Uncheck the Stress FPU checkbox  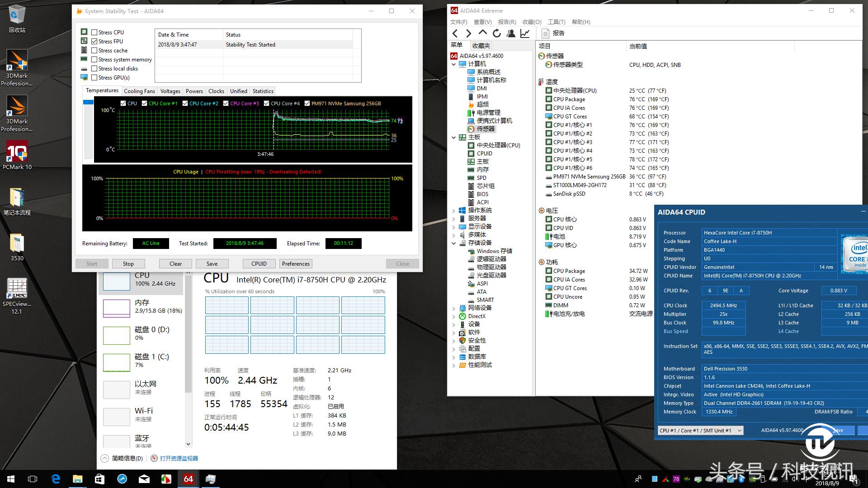click(x=94, y=41)
